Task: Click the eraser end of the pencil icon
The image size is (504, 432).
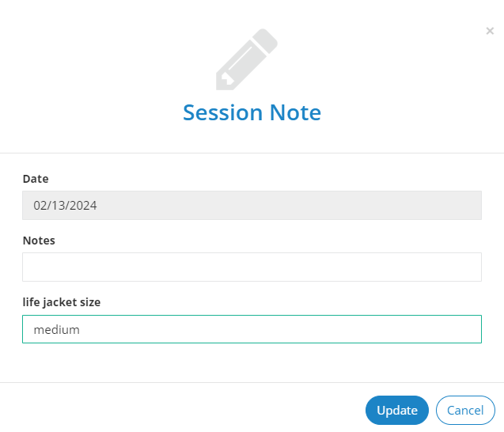Action: pyautogui.click(x=266, y=40)
